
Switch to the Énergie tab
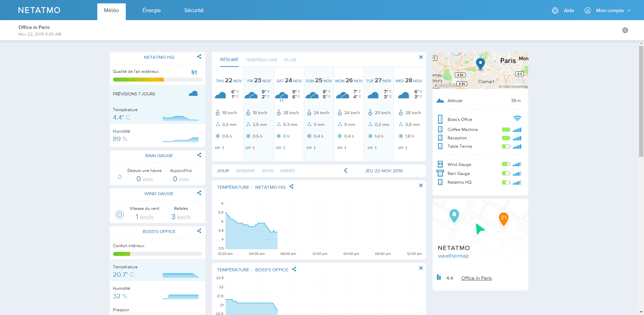[x=152, y=10]
